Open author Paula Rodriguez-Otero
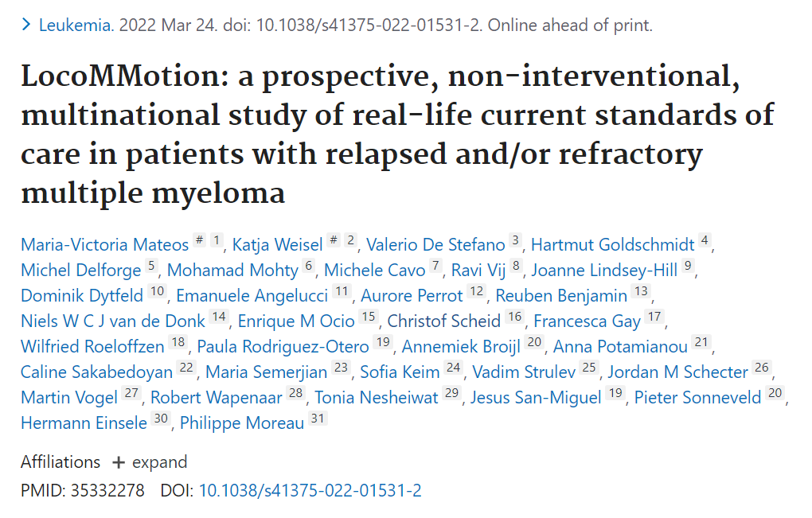This screenshot has height=518, width=812. [283, 346]
